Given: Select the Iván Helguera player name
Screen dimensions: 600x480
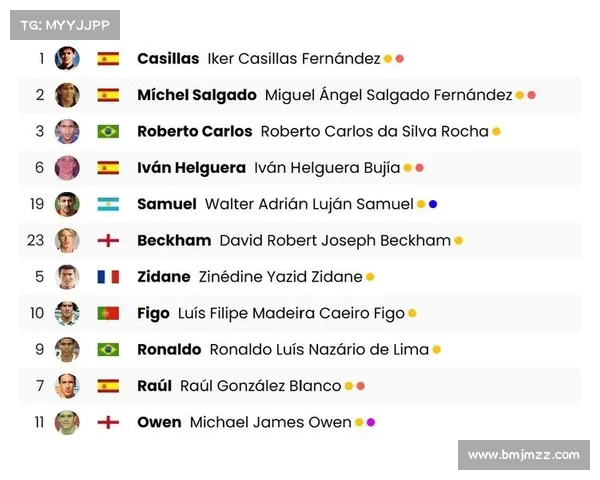Looking at the screenshot, I should [x=191, y=168].
